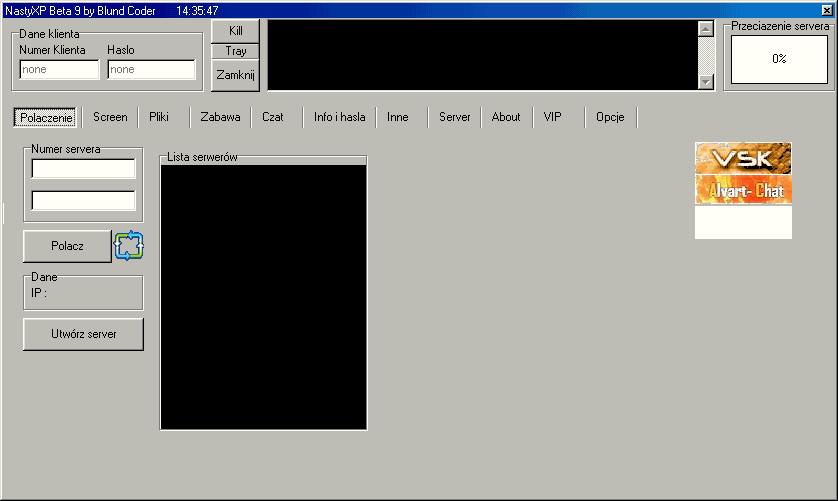Click the Zamknij button
This screenshot has width=838, height=501.
(x=235, y=74)
